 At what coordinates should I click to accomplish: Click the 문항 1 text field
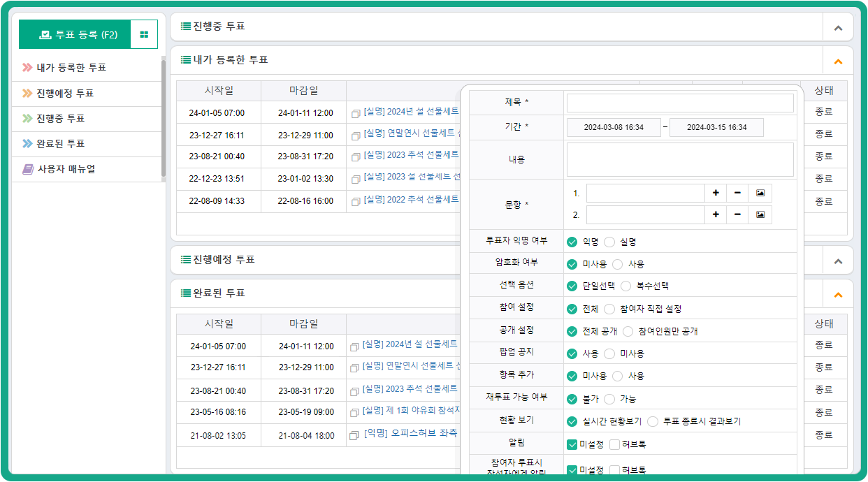[x=646, y=193]
